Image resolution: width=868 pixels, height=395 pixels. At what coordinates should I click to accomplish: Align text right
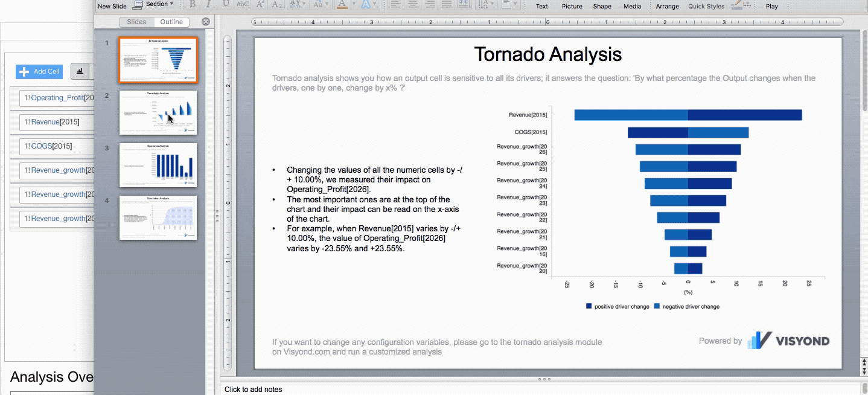(x=430, y=4)
